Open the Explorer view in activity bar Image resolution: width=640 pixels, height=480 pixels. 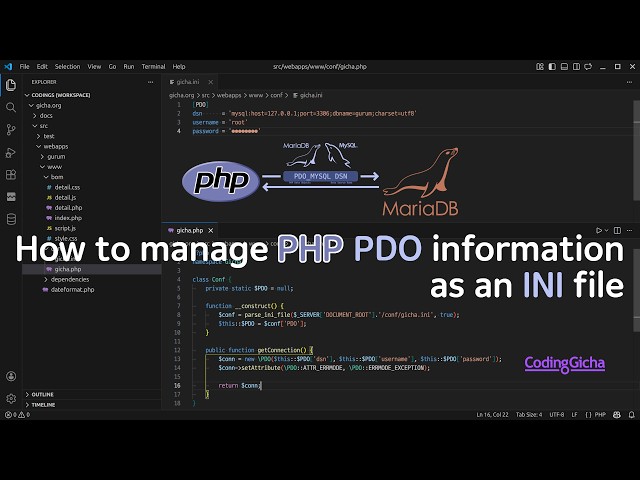point(11,85)
